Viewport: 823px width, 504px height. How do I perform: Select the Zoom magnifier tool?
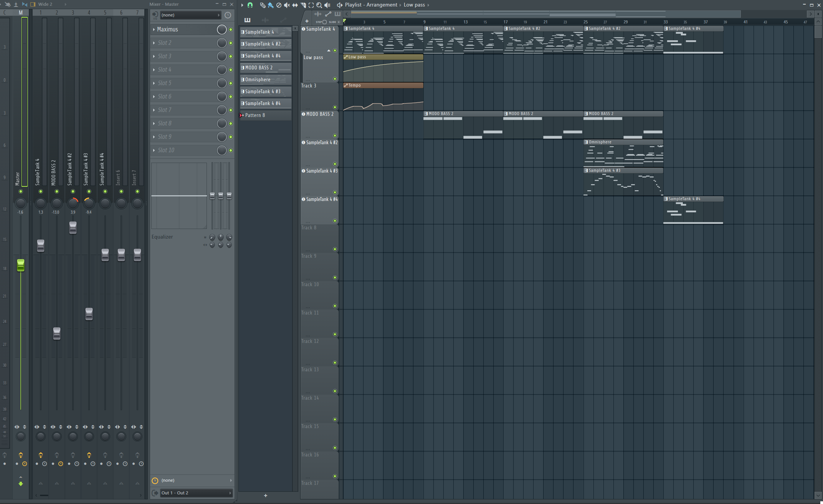(319, 5)
